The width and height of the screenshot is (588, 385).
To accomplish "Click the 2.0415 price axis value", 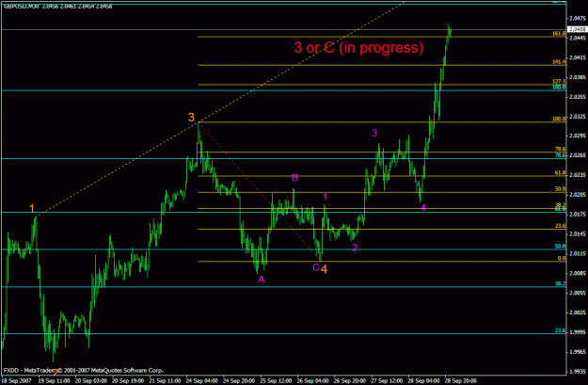I will [578, 57].
